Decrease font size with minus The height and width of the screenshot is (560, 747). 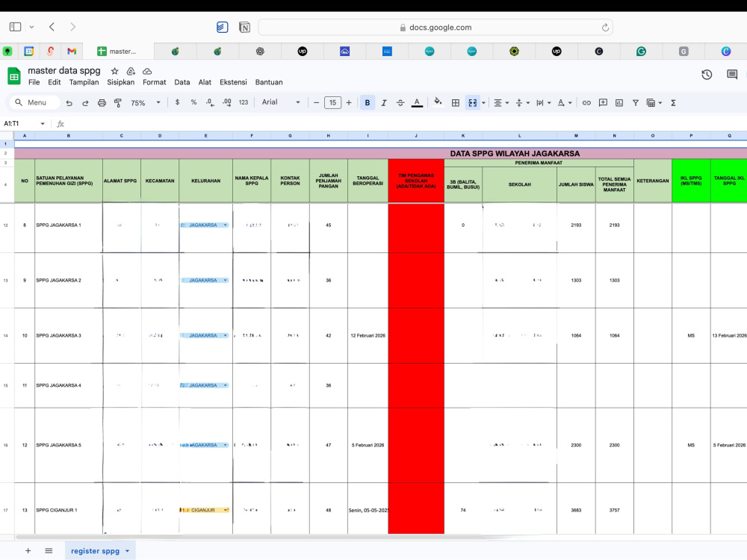tap(316, 103)
